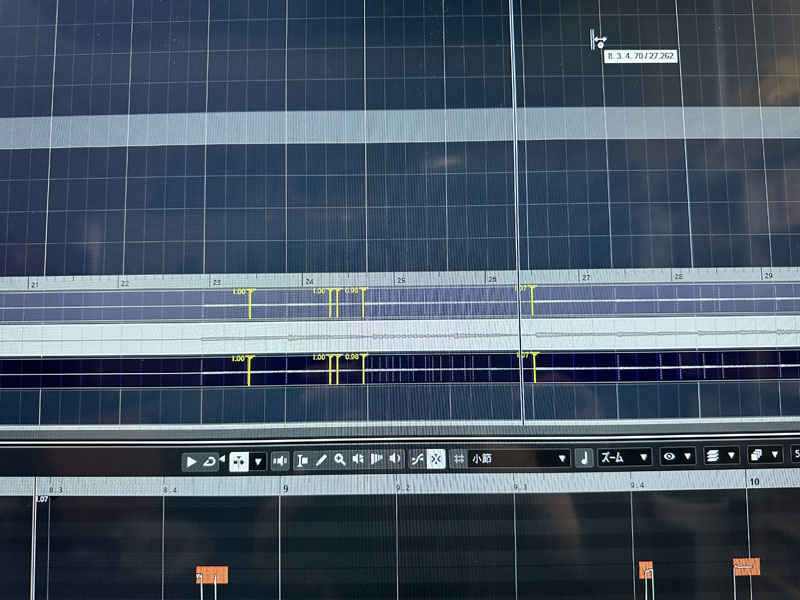This screenshot has height=600, width=800.
Task: Click the gray waveform in the middle light lane
Action: coord(500,336)
